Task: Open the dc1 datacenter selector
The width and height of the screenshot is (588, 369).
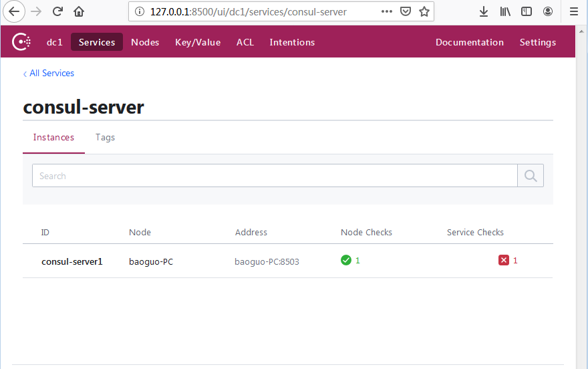Action: point(55,42)
